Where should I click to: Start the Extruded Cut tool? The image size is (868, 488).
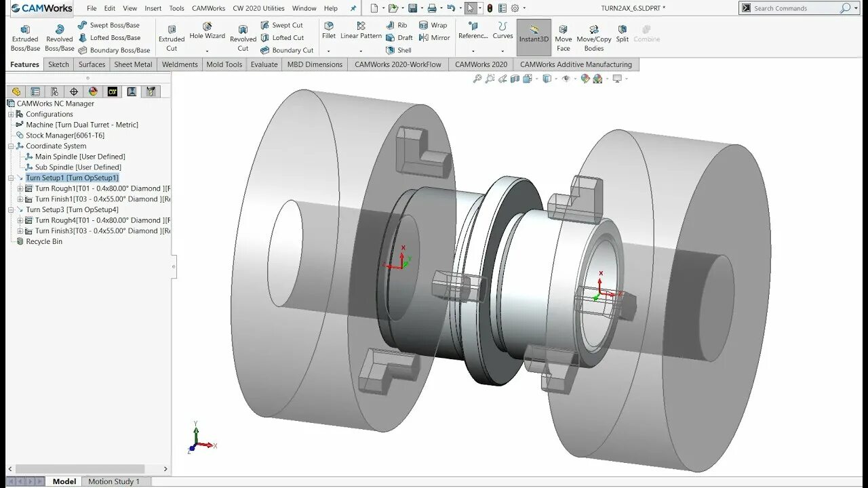click(x=172, y=39)
